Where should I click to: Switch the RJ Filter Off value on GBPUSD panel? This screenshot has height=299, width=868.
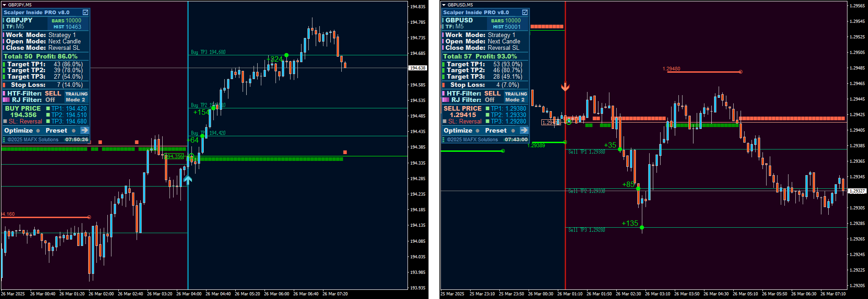pos(489,100)
